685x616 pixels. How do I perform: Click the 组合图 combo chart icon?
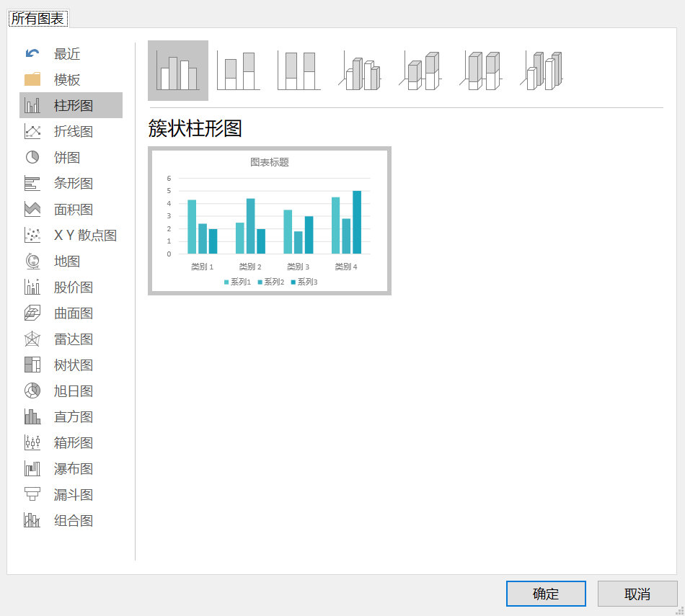pos(32,521)
